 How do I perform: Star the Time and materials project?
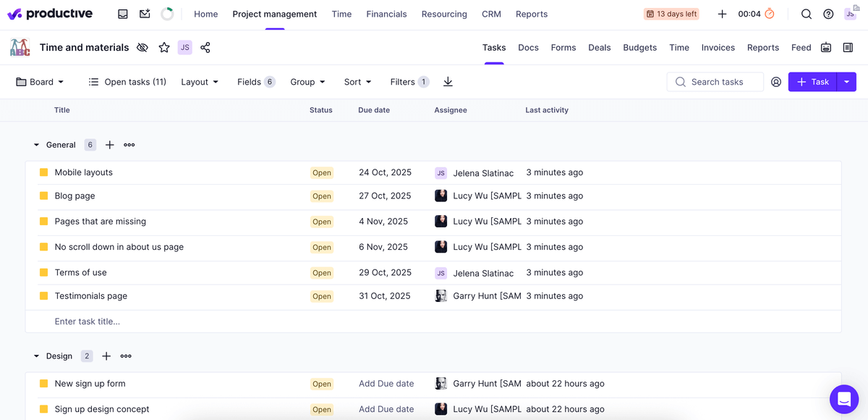164,47
